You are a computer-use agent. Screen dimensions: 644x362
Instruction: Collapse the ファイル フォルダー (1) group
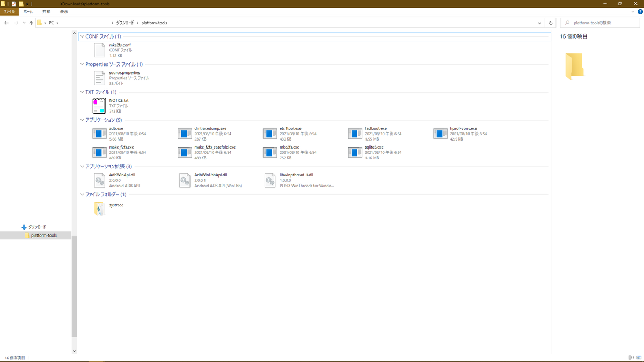(x=82, y=195)
